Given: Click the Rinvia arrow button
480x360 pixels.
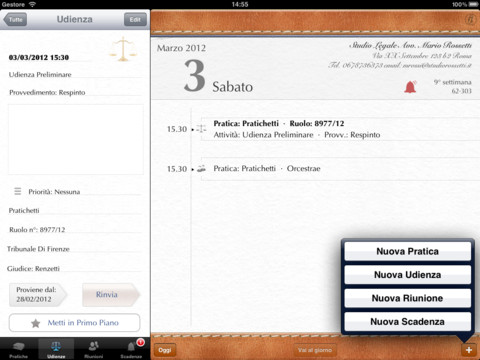Looking at the screenshot, I should pyautogui.click(x=111, y=295).
